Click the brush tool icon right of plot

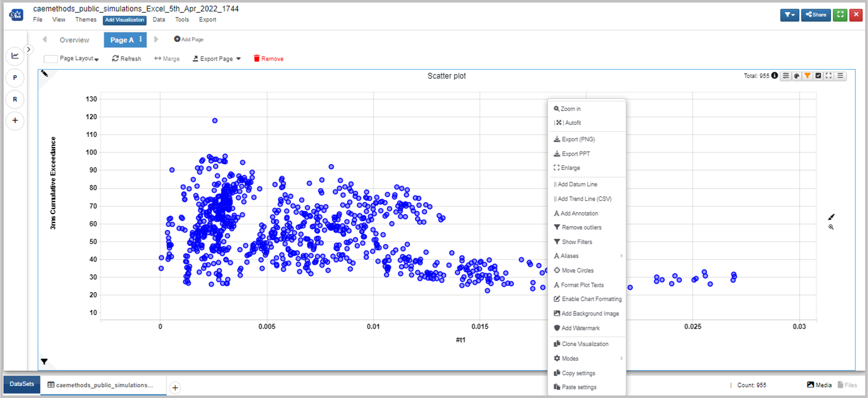tap(831, 217)
